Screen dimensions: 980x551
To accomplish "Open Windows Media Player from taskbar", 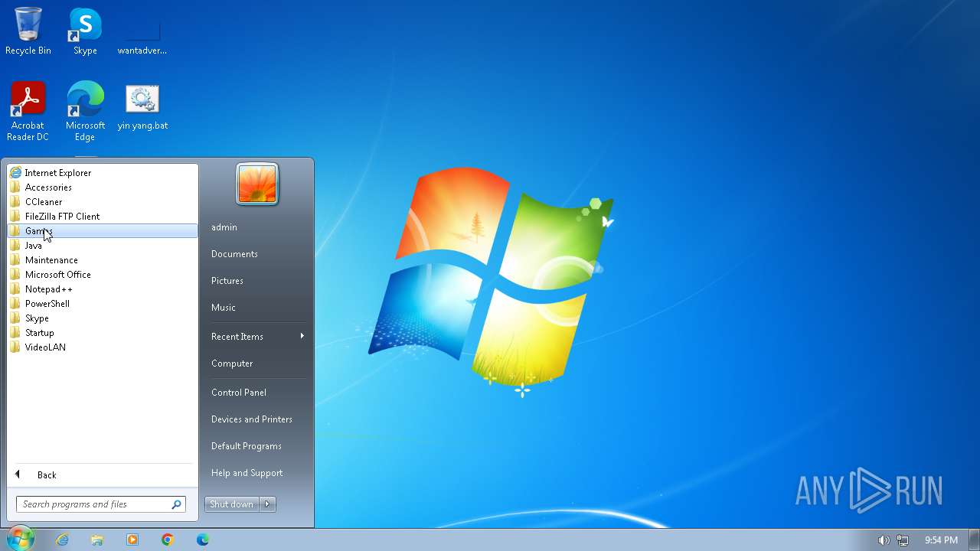I will pos(132,540).
